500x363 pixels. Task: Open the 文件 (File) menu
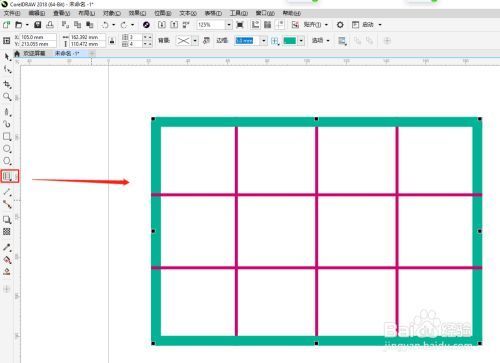12,13
